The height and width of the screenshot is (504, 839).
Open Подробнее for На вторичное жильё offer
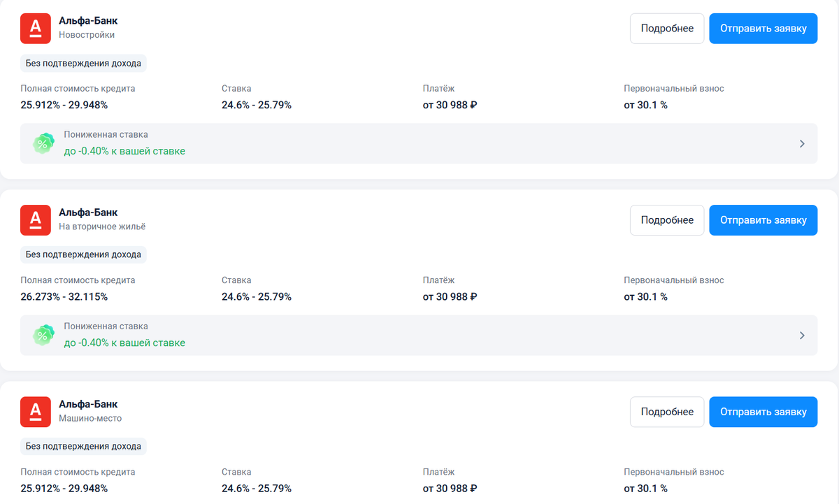(667, 220)
